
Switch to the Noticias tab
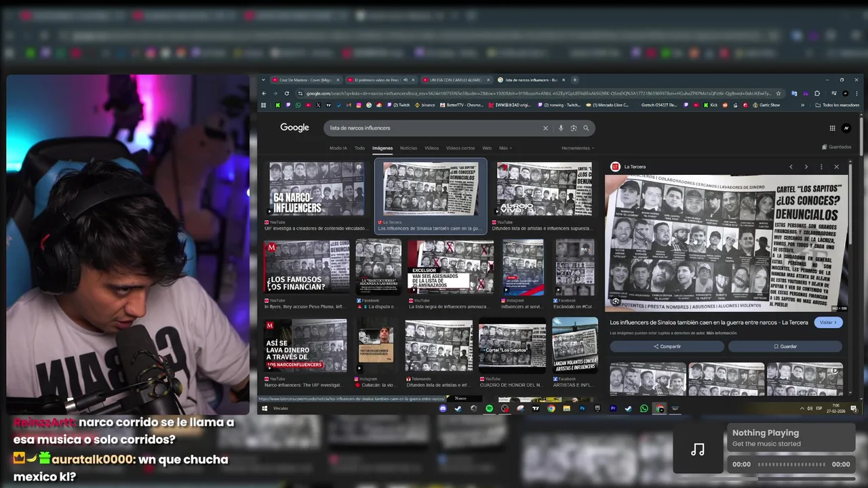(408, 148)
